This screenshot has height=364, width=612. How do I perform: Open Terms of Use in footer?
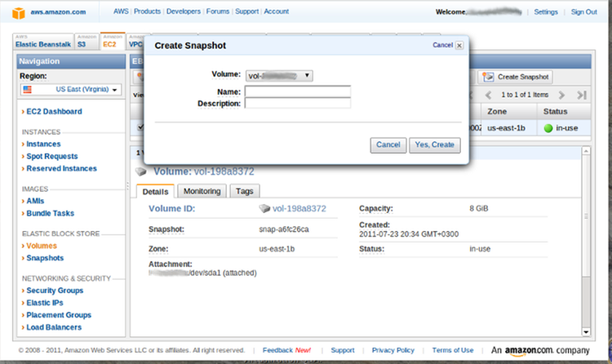click(453, 350)
